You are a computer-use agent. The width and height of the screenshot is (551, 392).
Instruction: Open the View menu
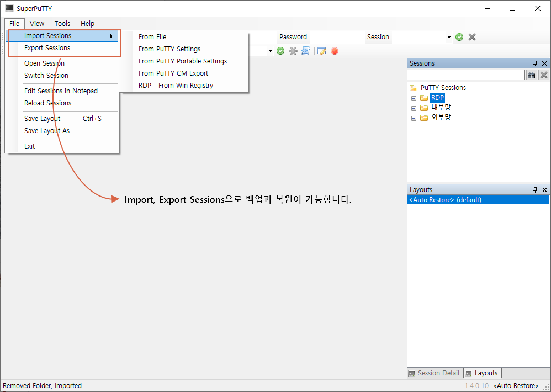37,24
